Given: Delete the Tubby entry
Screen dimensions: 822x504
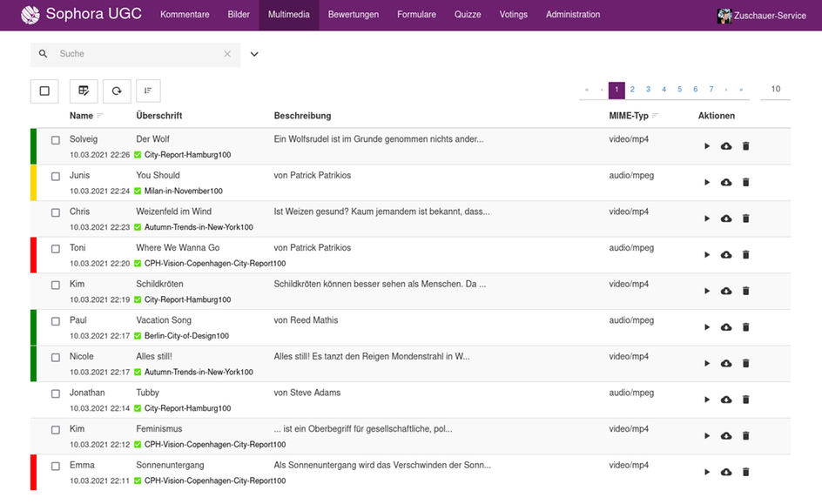Looking at the screenshot, I should [x=745, y=400].
